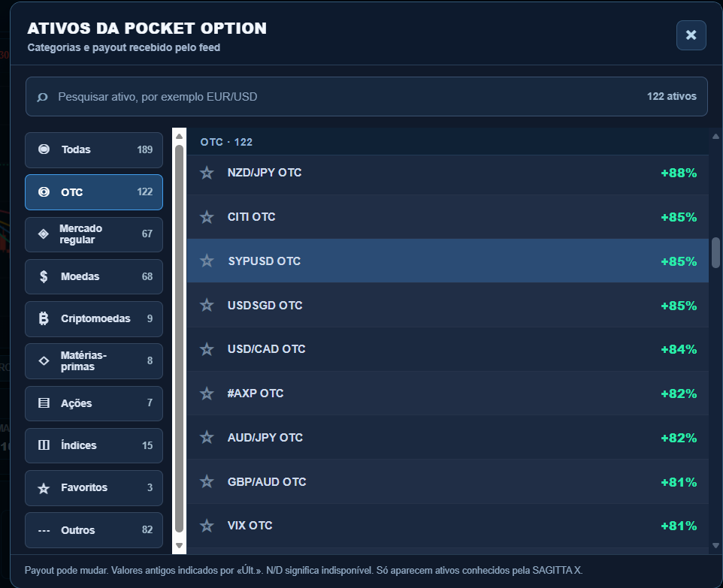Toggle favorite star for USD/CAD OTC
The image size is (723, 588).
click(x=207, y=349)
